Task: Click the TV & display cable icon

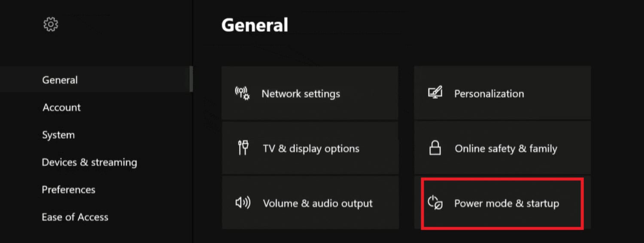Action: [x=243, y=148]
